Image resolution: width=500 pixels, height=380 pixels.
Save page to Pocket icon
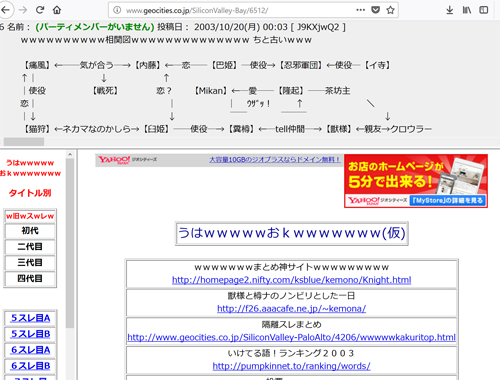(376, 10)
